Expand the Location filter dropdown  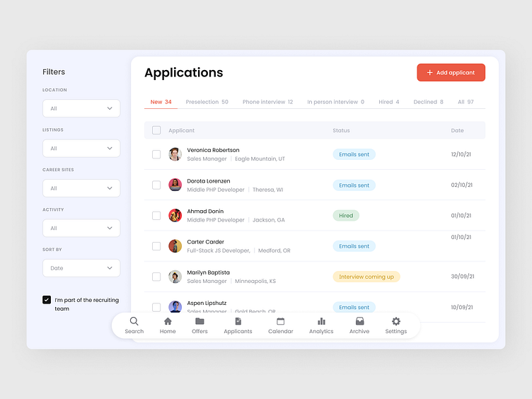[x=81, y=108]
